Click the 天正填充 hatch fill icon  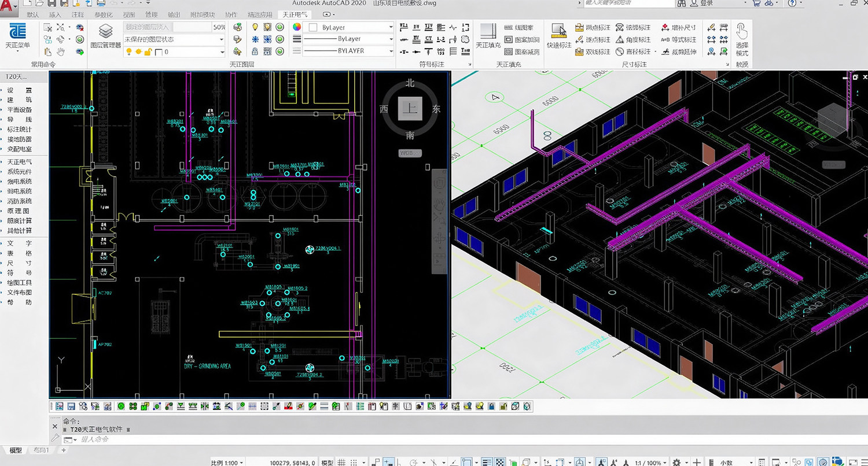click(488, 36)
